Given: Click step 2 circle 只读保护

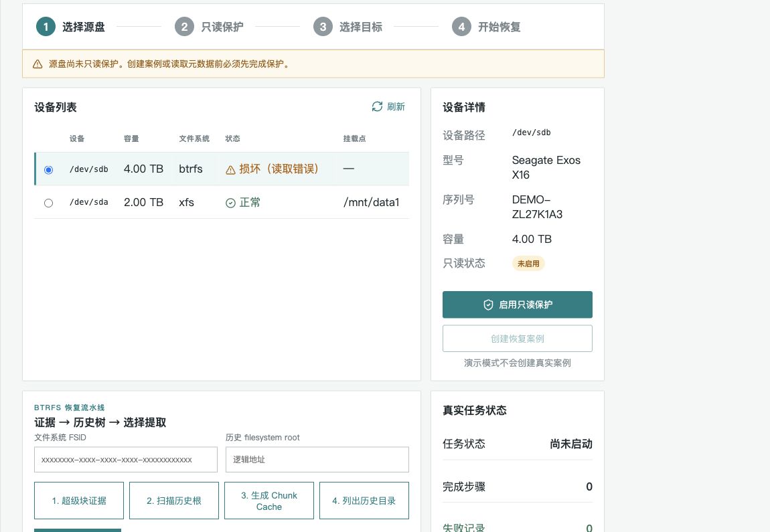Looking at the screenshot, I should (x=184, y=27).
